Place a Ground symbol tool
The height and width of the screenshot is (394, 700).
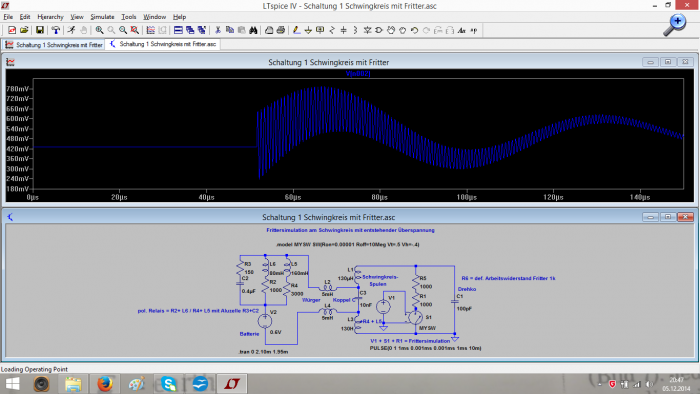click(x=308, y=30)
